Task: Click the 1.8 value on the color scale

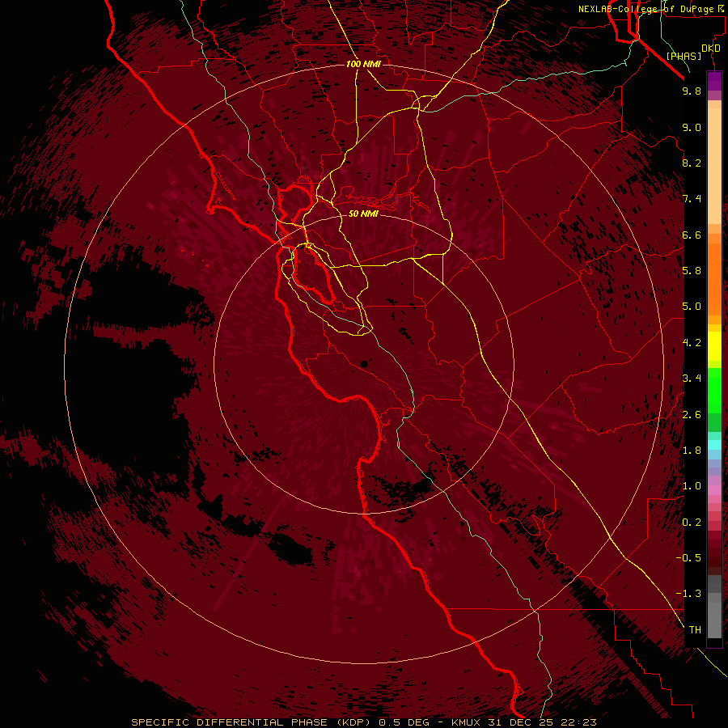Action: [x=692, y=451]
